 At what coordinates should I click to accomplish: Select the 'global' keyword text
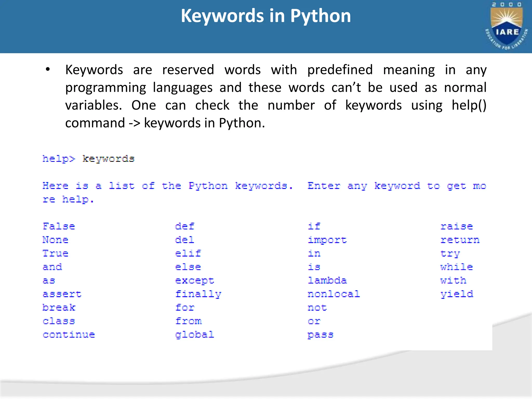[x=195, y=335]
